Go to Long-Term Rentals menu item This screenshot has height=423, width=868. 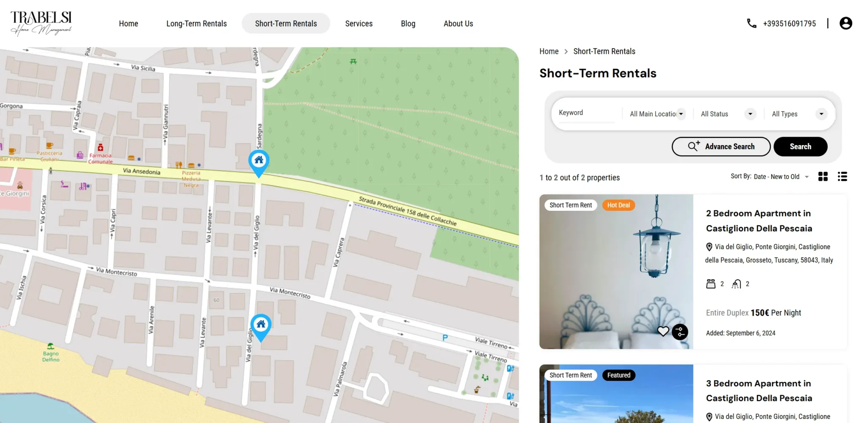click(x=196, y=24)
